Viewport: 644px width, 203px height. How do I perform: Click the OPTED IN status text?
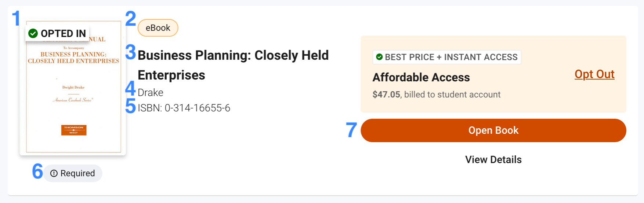click(x=63, y=34)
